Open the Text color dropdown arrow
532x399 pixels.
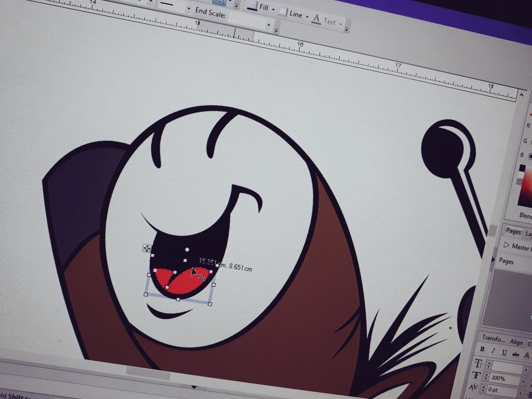point(340,24)
